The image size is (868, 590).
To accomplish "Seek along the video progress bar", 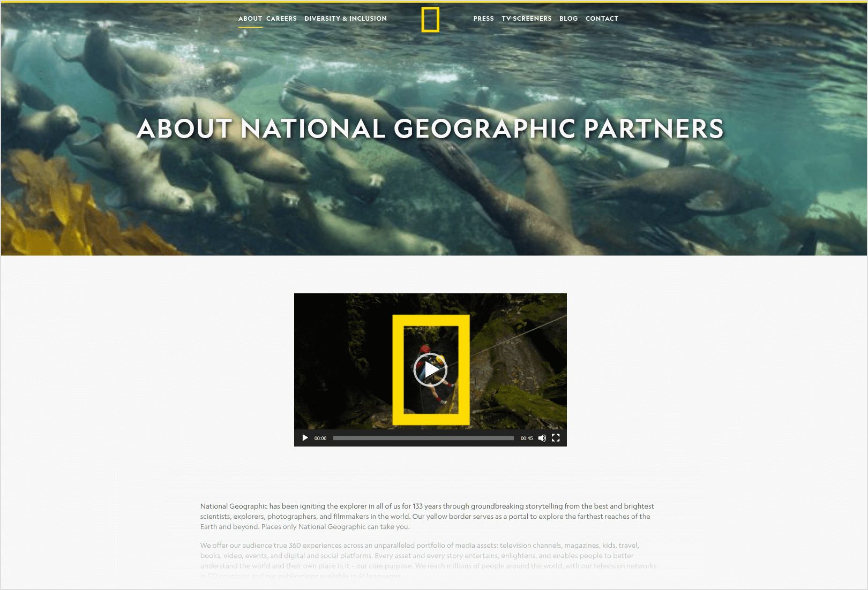I will [x=423, y=438].
